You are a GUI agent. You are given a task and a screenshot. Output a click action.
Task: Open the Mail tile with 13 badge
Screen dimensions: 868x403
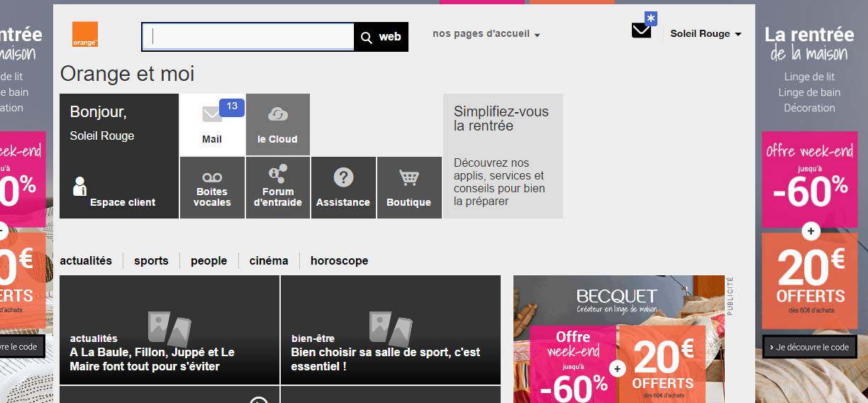(212, 124)
